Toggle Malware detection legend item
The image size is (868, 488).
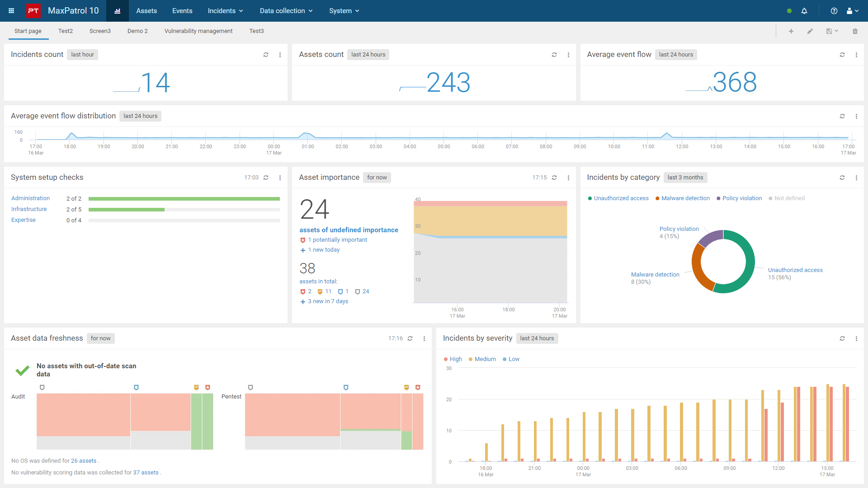pyautogui.click(x=683, y=198)
